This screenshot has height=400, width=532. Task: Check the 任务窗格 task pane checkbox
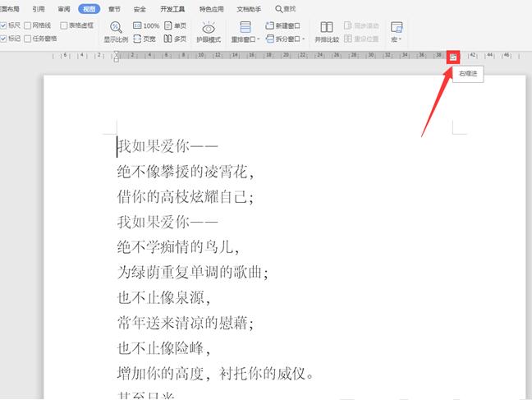[28, 39]
